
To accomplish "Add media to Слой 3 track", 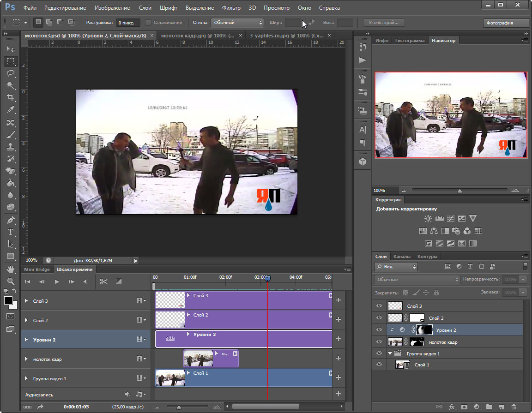I will coord(338,300).
